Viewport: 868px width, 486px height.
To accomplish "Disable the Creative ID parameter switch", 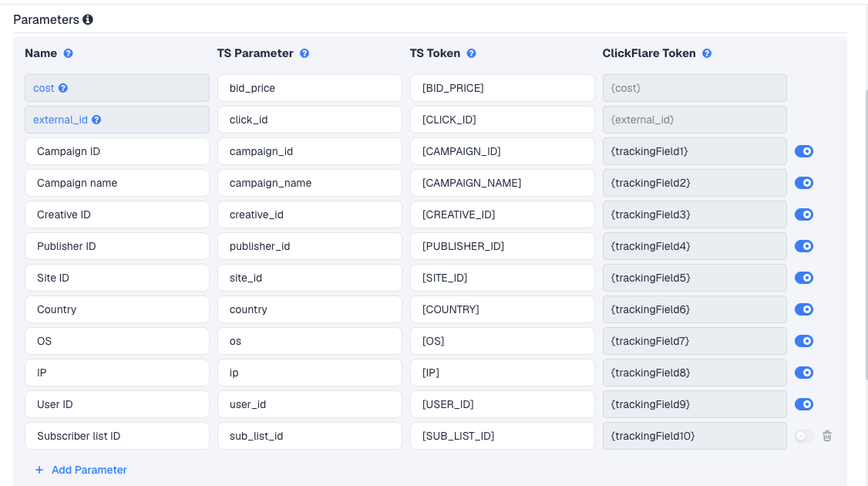I will click(x=804, y=214).
